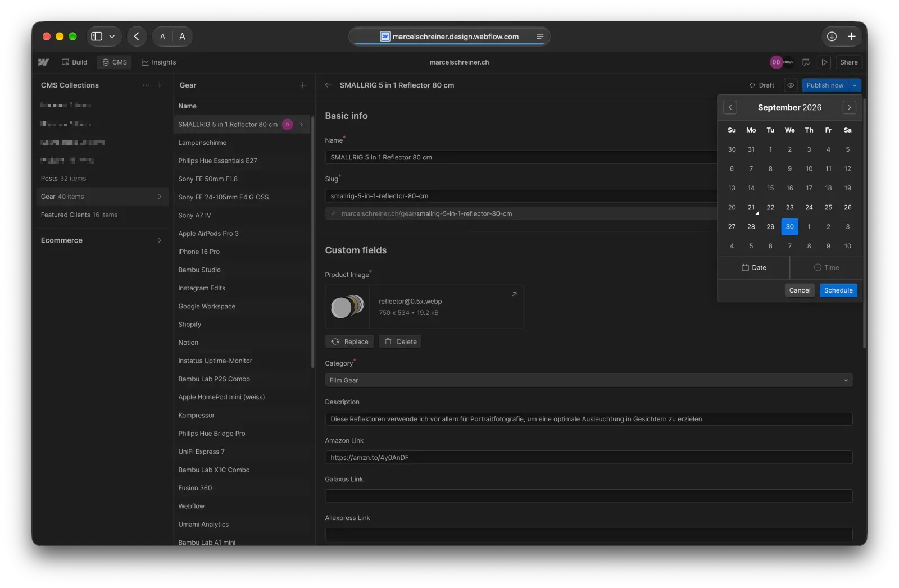Open the iPhone 16 Pro item
This screenshot has width=899, height=588.
pos(242,252)
